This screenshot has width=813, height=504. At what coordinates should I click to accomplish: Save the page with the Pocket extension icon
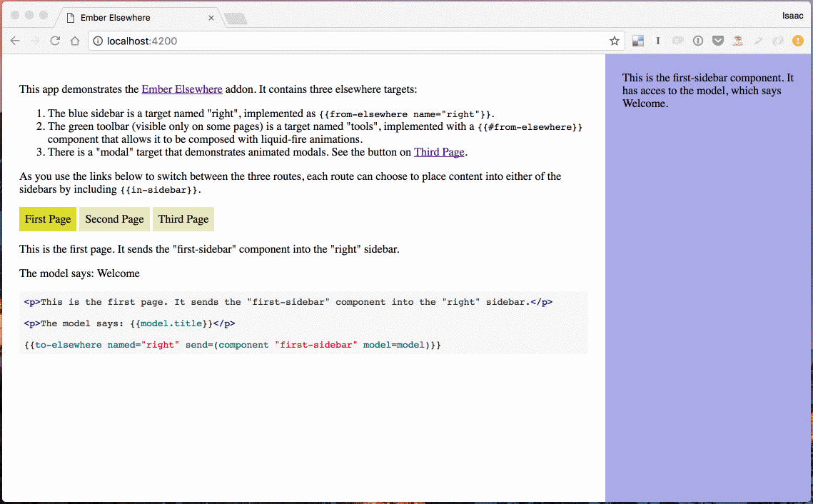(717, 41)
